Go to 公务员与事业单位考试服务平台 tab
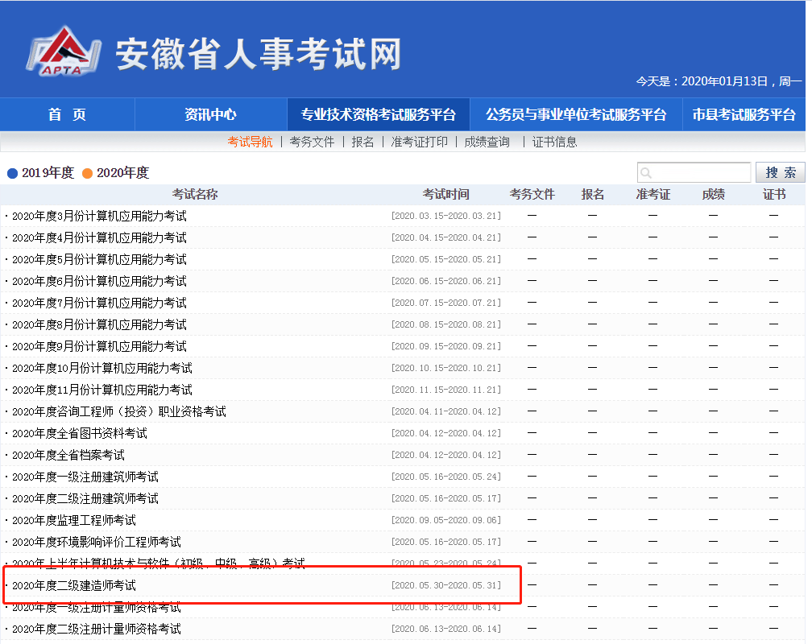Viewport: 812px width, 644px height. coord(576,114)
